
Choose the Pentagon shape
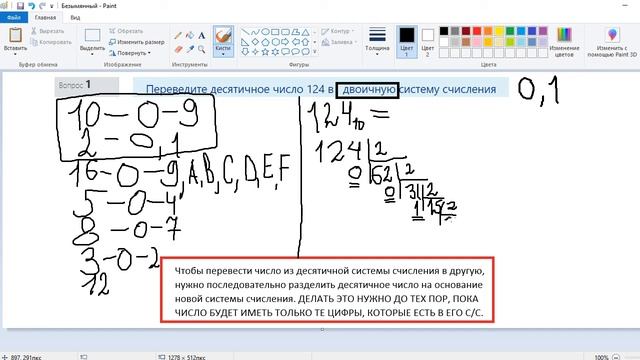point(265,42)
